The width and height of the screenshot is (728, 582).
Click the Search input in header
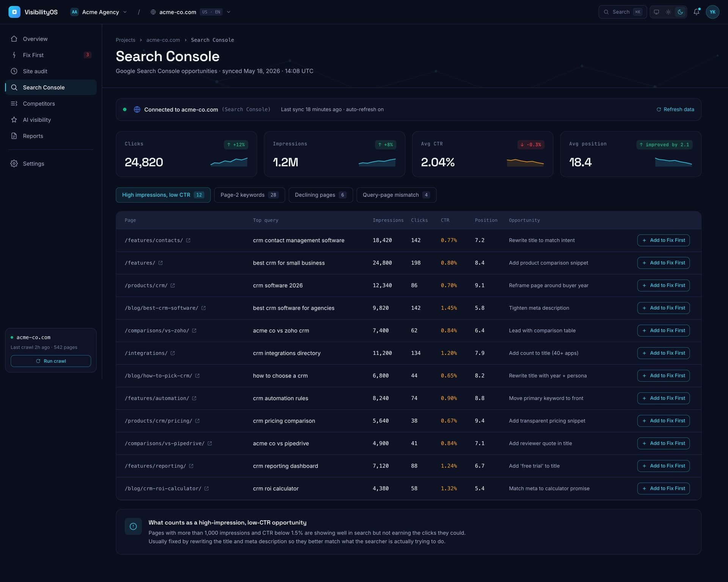tap(622, 12)
